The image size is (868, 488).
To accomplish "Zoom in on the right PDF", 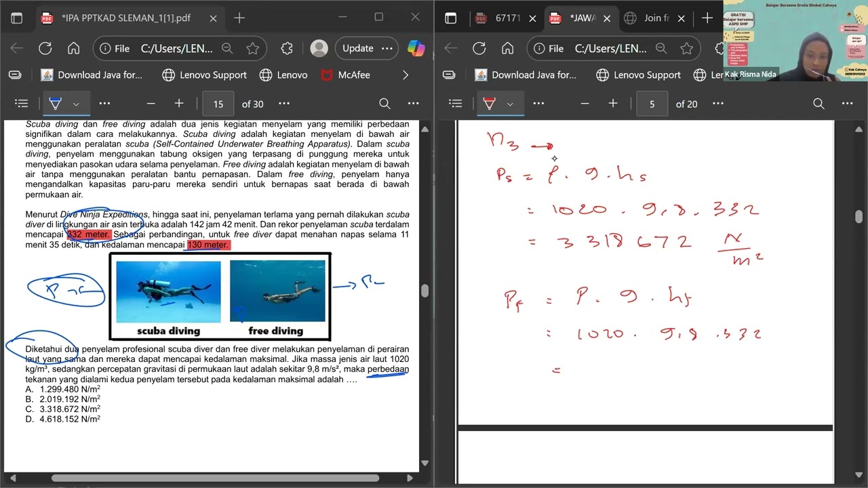I will tap(613, 104).
